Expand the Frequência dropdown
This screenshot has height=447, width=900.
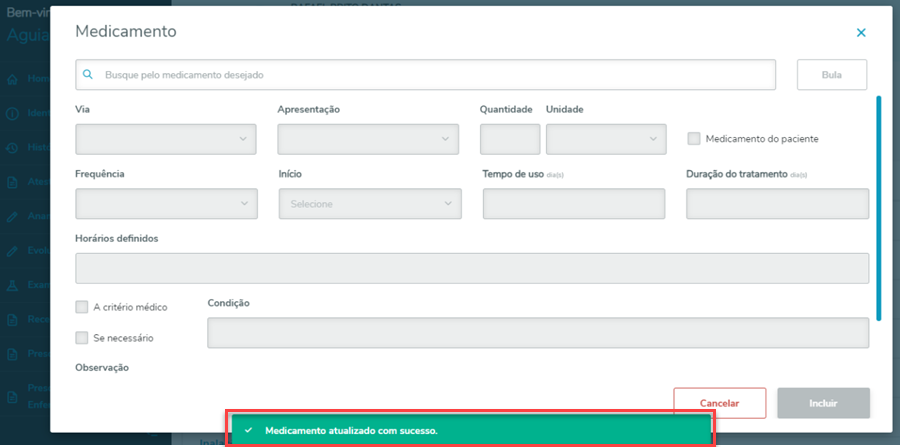coord(166,204)
